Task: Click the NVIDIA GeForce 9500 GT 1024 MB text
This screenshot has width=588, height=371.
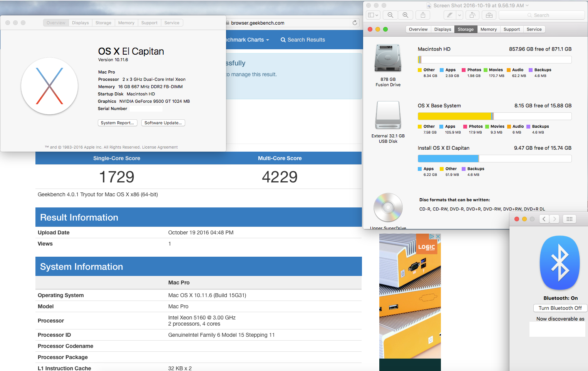Action: click(154, 101)
